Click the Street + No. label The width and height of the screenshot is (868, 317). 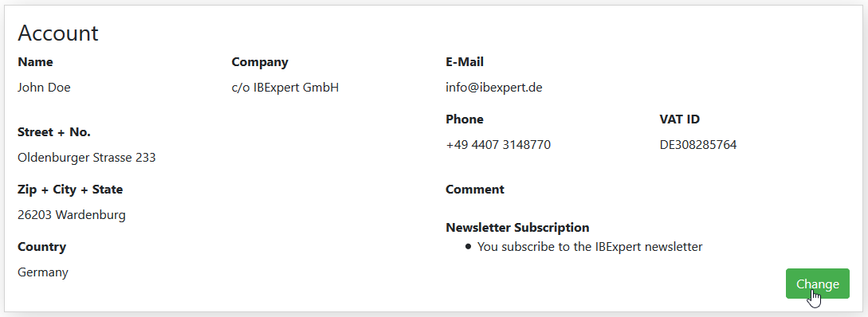pos(54,132)
